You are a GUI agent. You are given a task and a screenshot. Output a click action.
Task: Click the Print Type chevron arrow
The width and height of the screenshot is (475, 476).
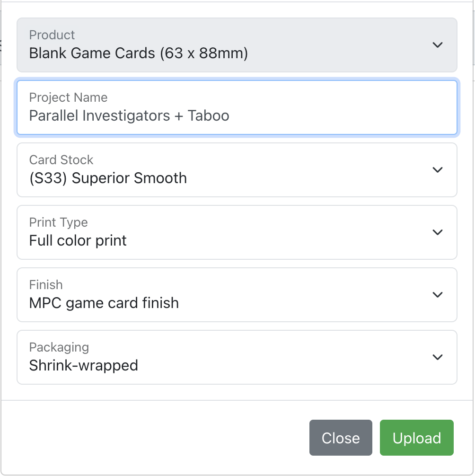pyautogui.click(x=438, y=232)
